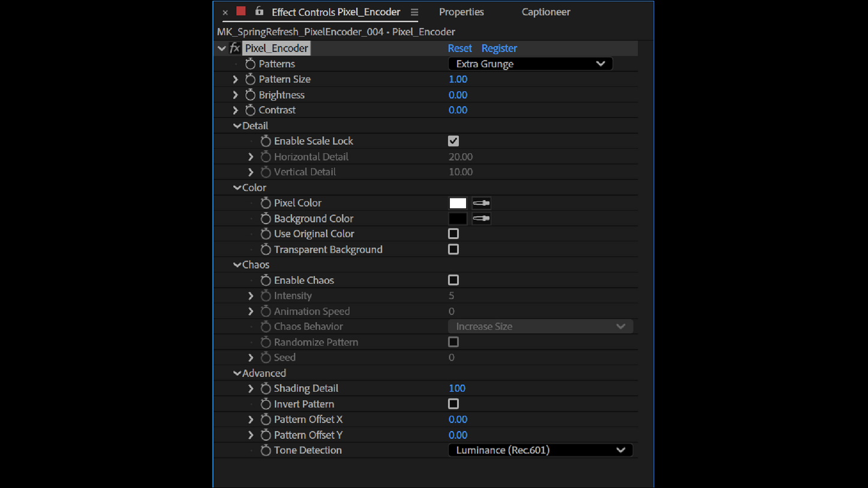The image size is (868, 488).
Task: Click the Register link
Action: [499, 48]
